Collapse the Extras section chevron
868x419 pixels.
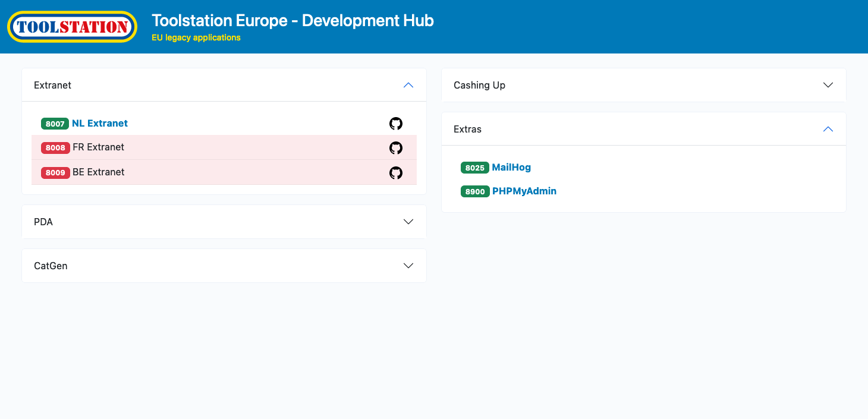pyautogui.click(x=828, y=129)
